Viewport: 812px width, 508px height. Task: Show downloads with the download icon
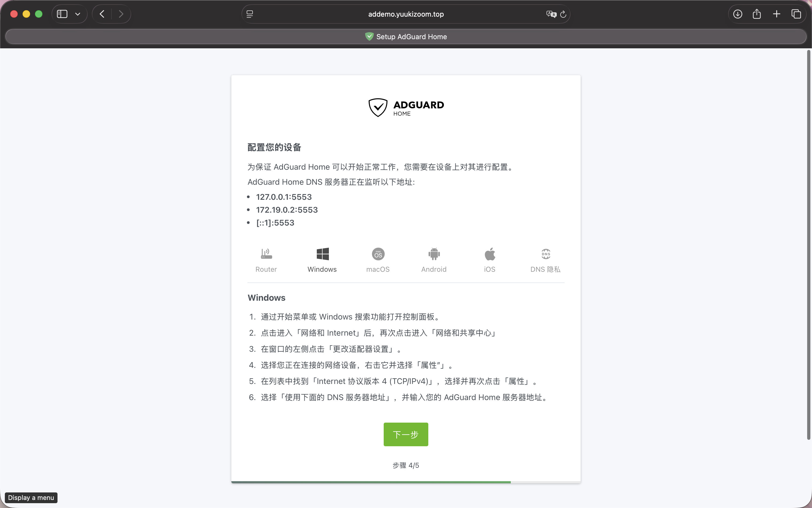click(x=738, y=14)
